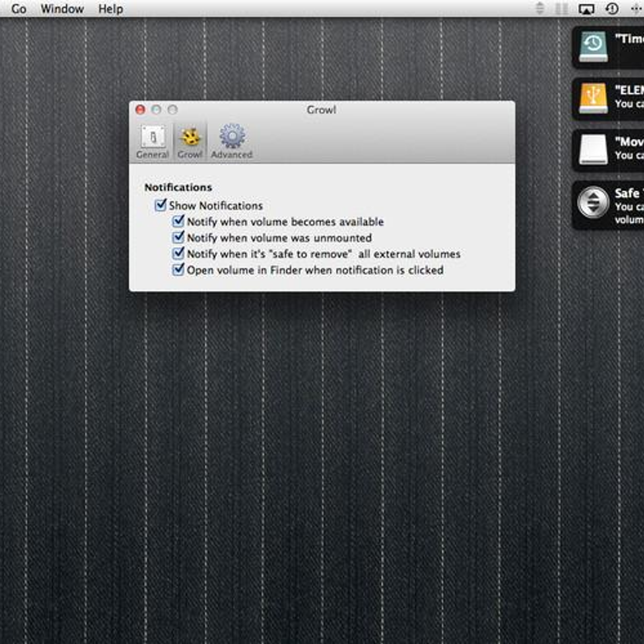Open the Time Machine menu bar icon
Viewport: 644px width, 644px height.
coord(612,9)
